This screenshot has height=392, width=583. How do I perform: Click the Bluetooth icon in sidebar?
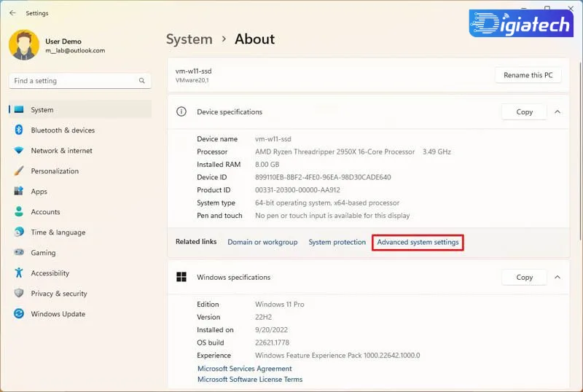point(19,130)
